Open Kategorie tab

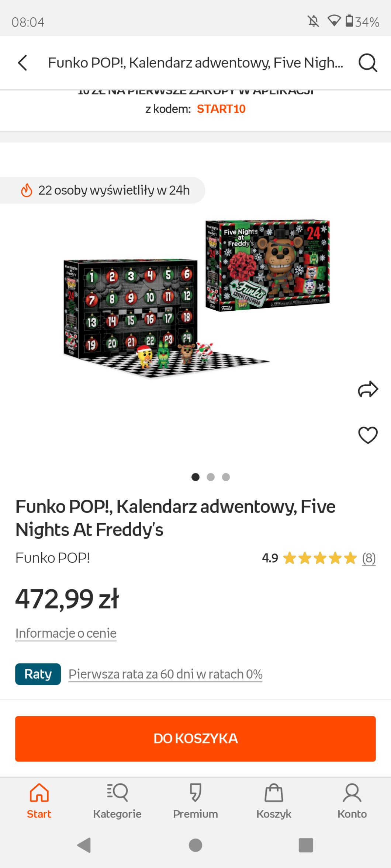(117, 801)
